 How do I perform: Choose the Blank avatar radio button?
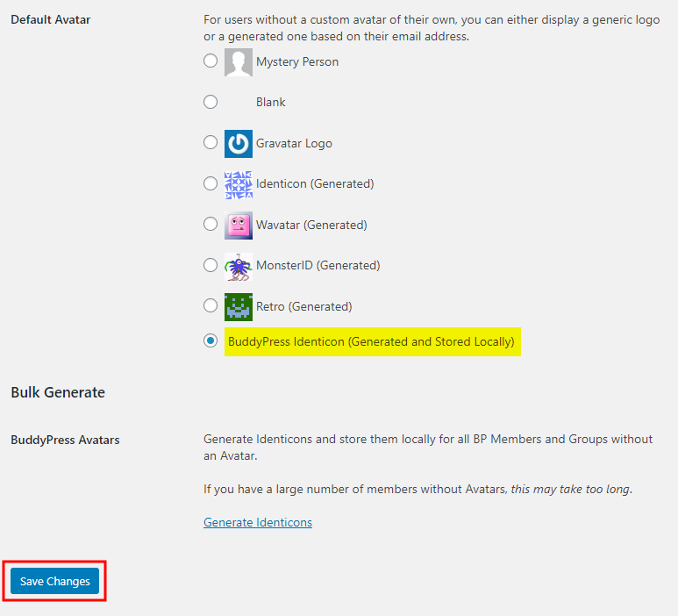click(211, 102)
